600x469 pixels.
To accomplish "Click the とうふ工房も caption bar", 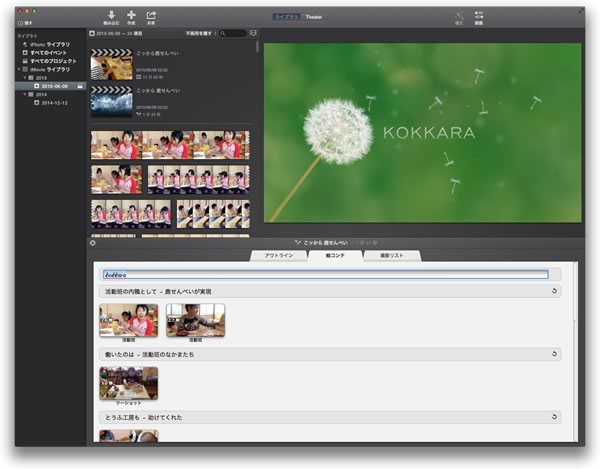I will tap(330, 417).
